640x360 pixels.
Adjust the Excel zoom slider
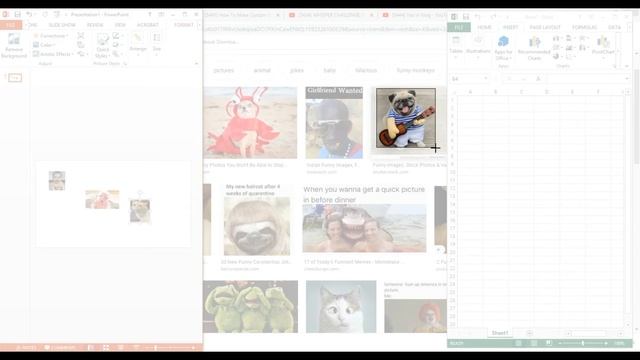[583, 343]
